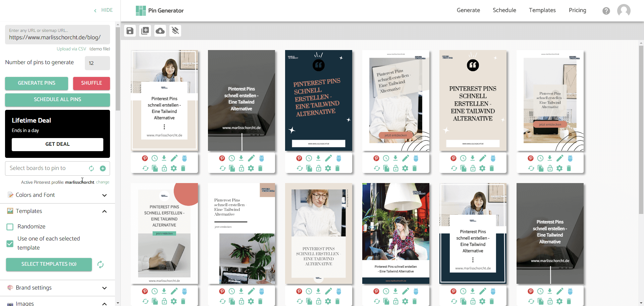Select the navy Pinterest Pins pin thumbnail
The image size is (644, 306).
(x=319, y=100)
